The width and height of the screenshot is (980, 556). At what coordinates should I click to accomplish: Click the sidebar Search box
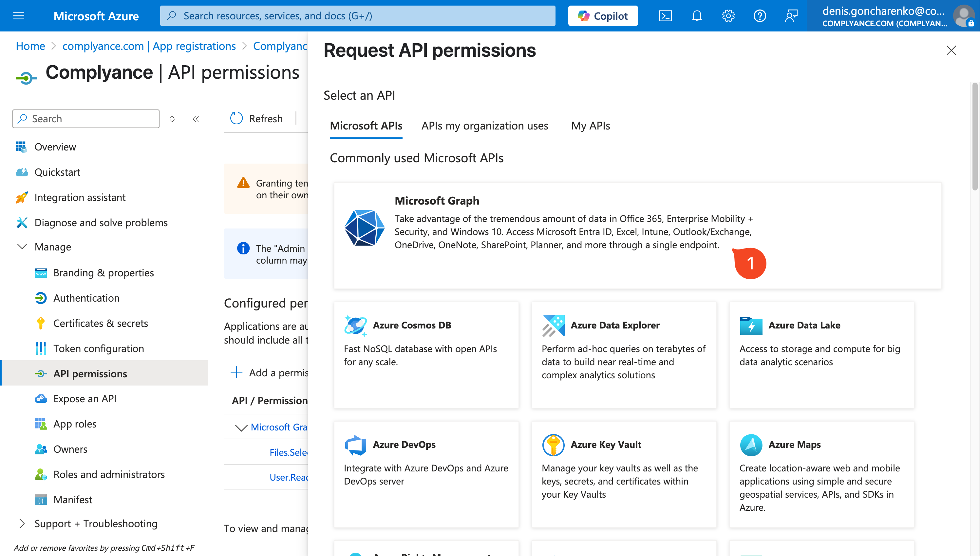(86, 119)
